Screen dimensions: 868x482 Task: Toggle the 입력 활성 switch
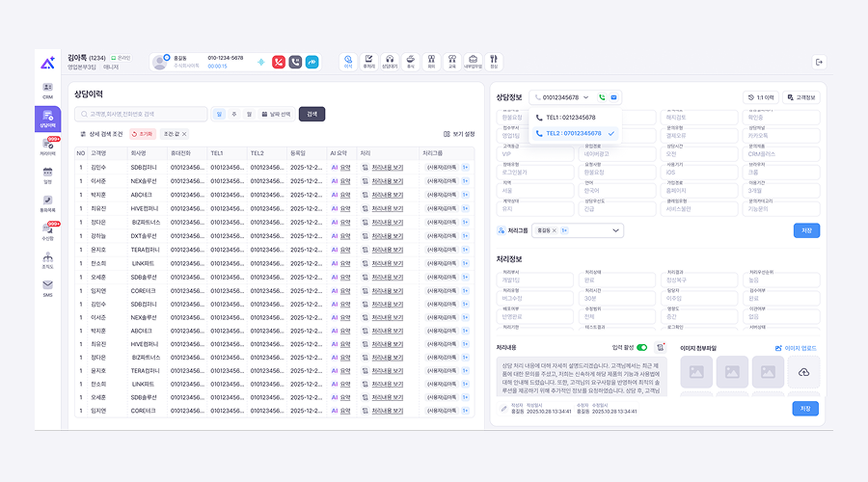642,347
